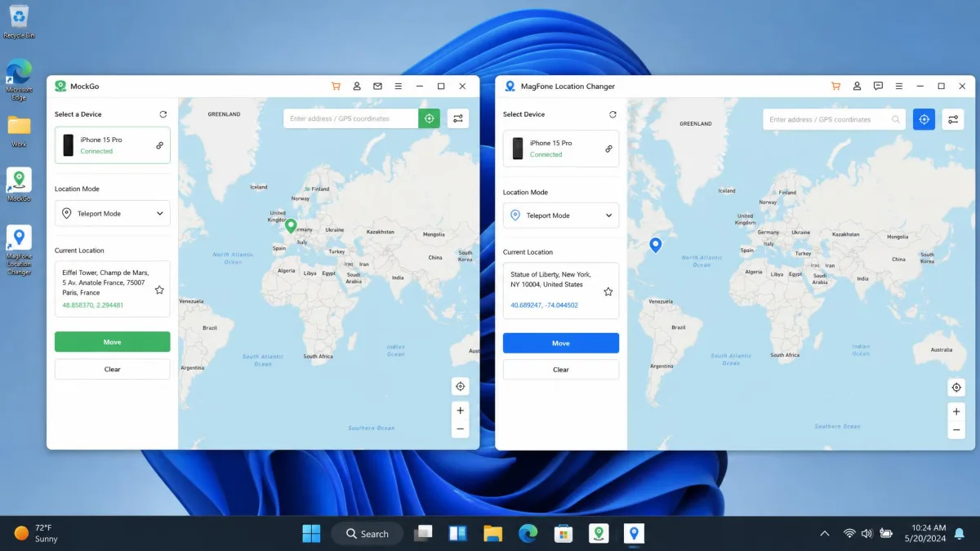Open cart icon in MagFone title bar
The width and height of the screenshot is (980, 551).
pyautogui.click(x=835, y=87)
